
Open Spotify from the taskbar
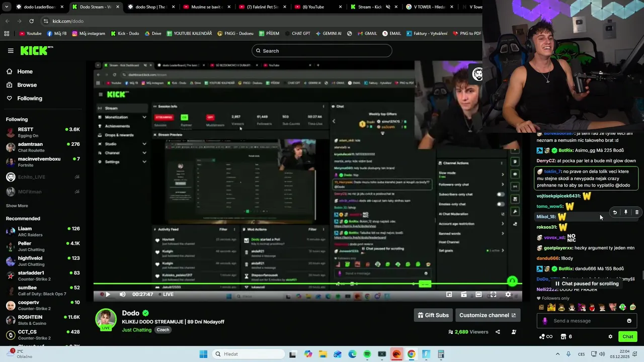point(367,354)
